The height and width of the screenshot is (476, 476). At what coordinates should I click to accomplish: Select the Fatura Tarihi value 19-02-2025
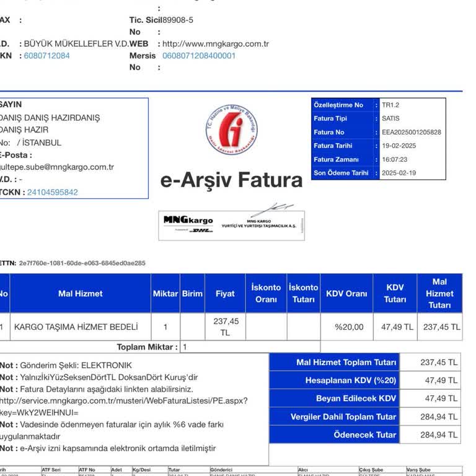(x=399, y=146)
